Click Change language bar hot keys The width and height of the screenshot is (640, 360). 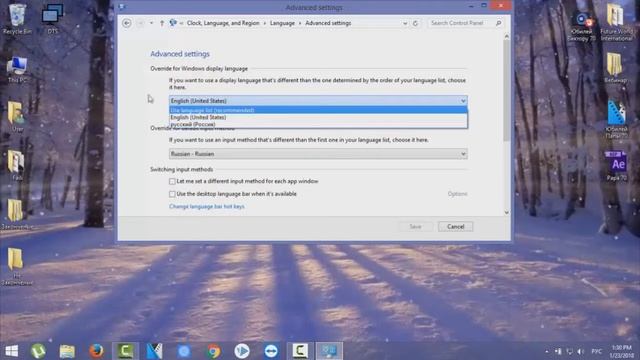click(207, 207)
